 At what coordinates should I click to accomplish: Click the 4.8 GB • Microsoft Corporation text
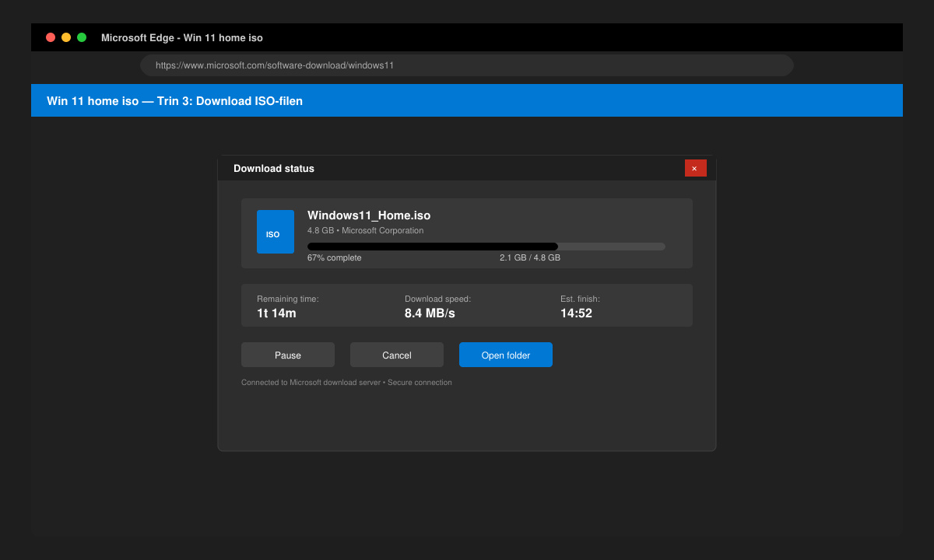pos(366,230)
